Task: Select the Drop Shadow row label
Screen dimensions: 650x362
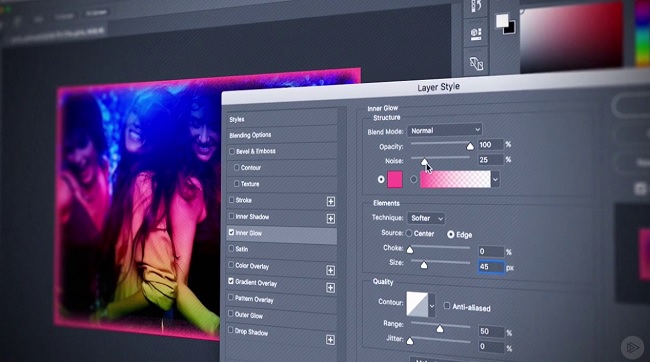Action: (x=251, y=332)
